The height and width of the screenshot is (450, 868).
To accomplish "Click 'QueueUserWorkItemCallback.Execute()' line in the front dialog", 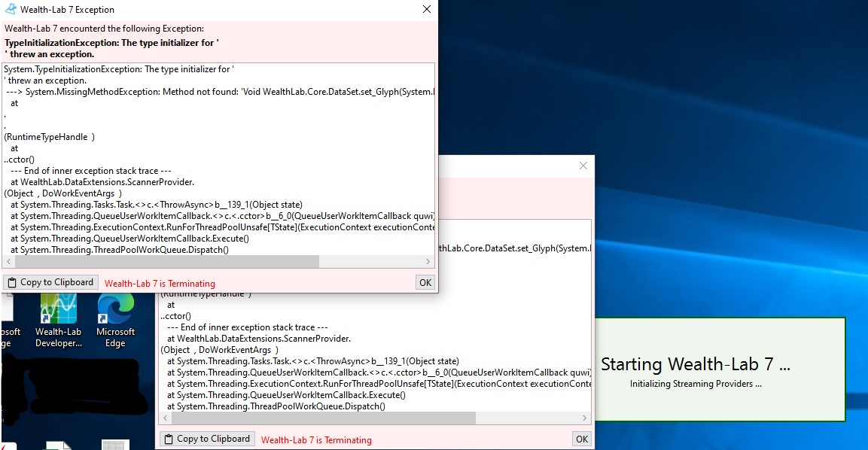I will 130,239.
